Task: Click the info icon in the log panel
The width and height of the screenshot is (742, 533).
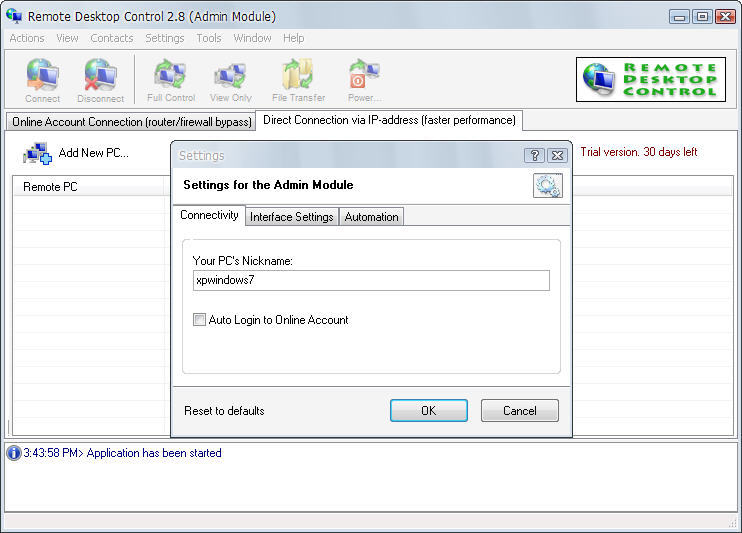Action: tap(14, 453)
